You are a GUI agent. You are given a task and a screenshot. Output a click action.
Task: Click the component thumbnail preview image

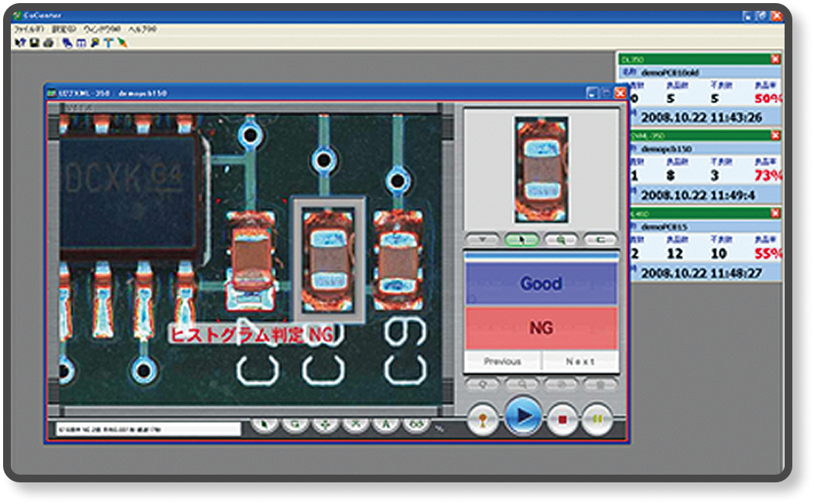click(x=542, y=170)
